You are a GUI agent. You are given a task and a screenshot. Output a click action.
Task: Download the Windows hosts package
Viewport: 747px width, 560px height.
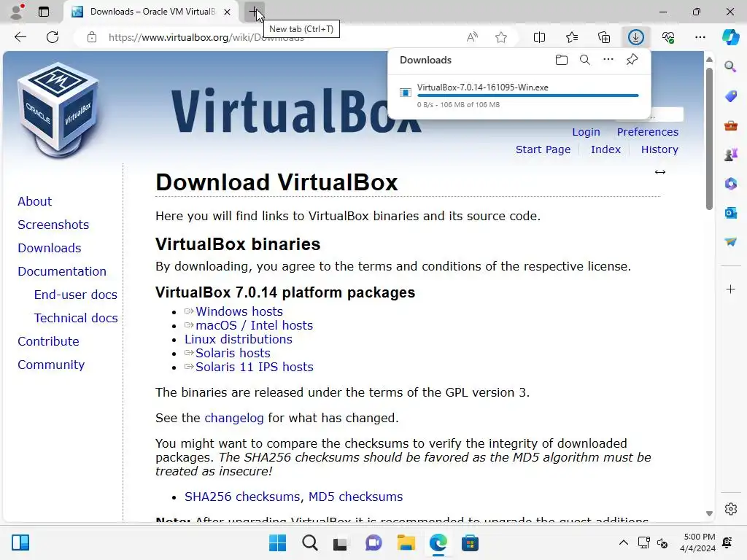239,311
